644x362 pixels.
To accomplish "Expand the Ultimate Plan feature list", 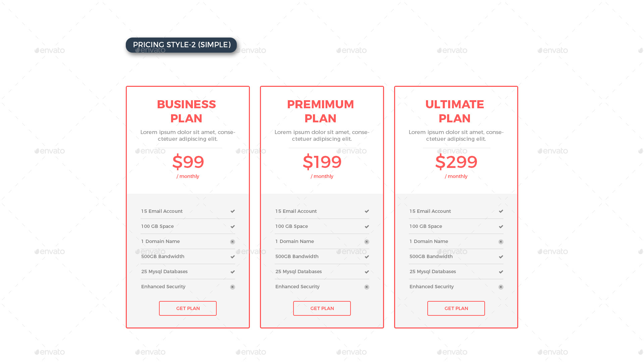I will pos(456,249).
